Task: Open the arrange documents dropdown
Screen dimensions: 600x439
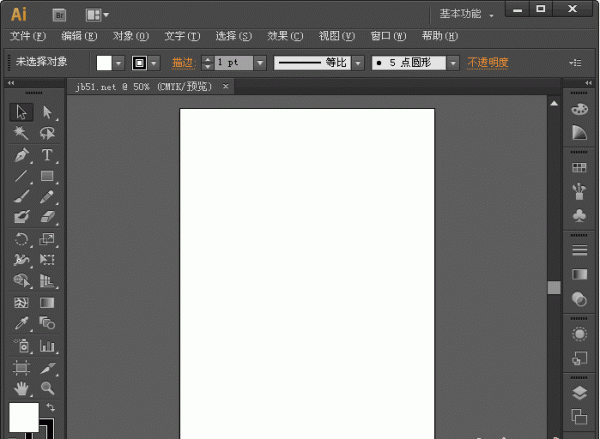Action: pos(97,15)
